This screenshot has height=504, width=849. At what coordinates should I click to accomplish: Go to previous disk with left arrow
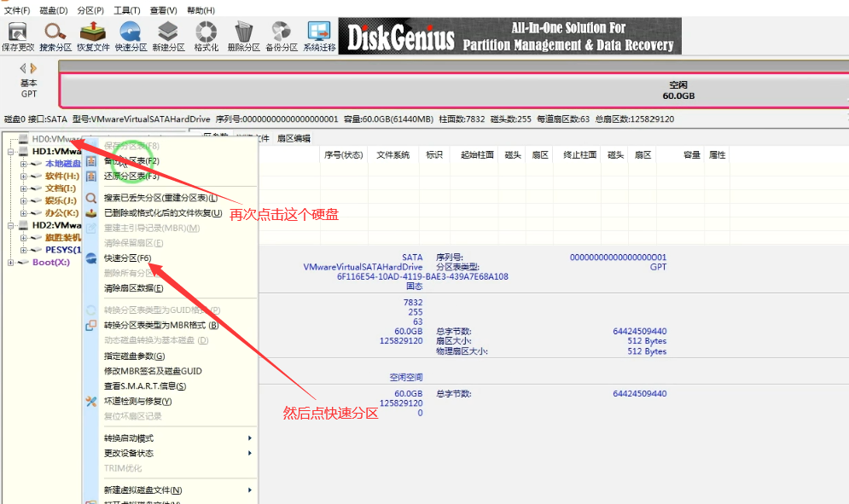23,68
